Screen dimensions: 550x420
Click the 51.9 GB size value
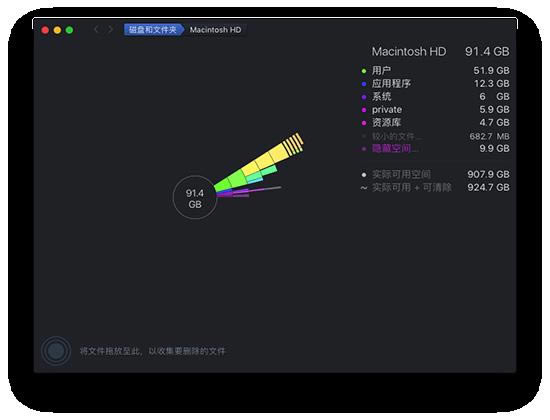click(x=491, y=71)
